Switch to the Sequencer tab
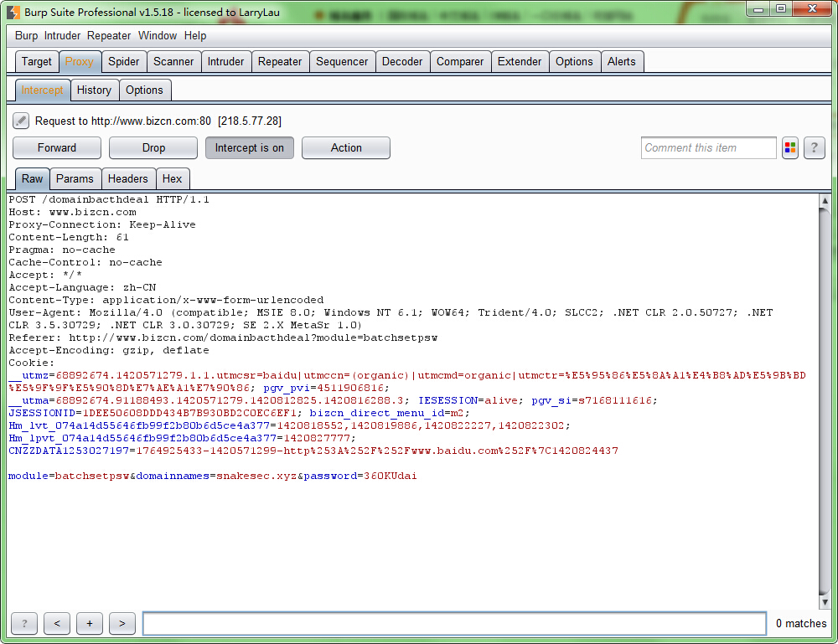The height and width of the screenshot is (644, 838). [x=342, y=61]
